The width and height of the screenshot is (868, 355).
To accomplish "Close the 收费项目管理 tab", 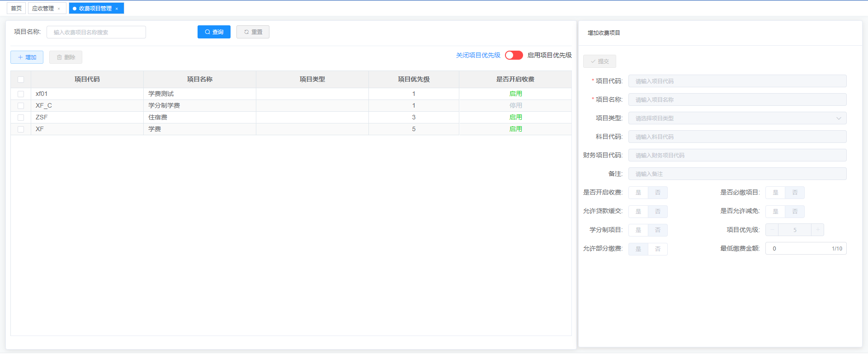I will (x=117, y=9).
